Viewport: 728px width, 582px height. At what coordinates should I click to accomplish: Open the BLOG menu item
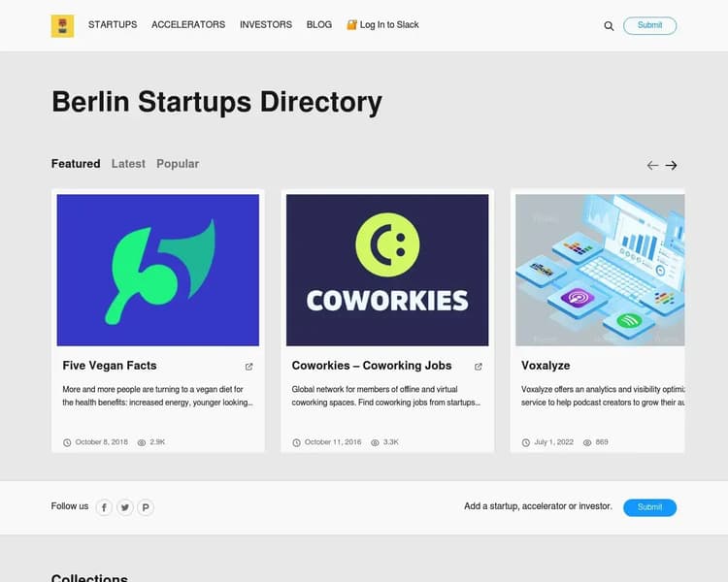coord(319,24)
